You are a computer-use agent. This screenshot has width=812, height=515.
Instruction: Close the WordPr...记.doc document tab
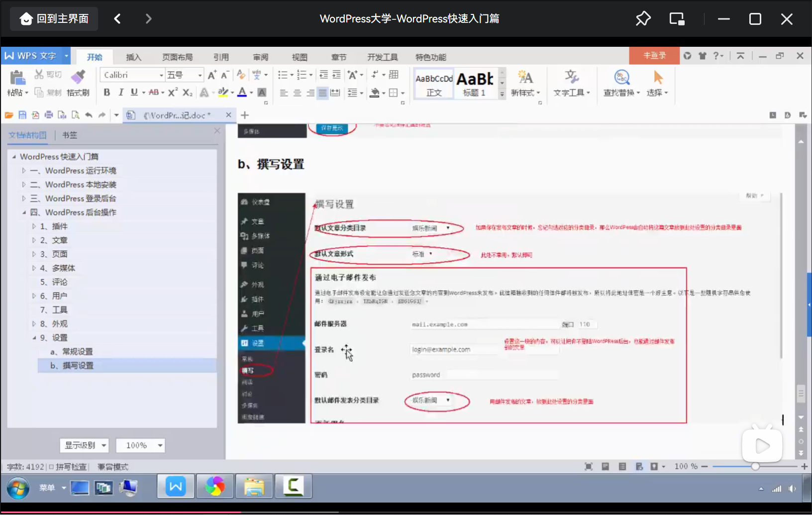coord(228,115)
